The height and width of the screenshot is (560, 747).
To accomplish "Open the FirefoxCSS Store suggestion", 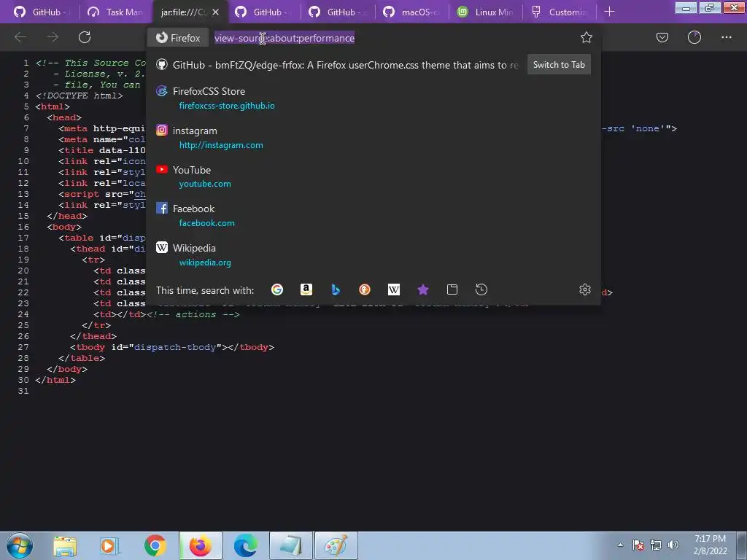I will pos(373,98).
